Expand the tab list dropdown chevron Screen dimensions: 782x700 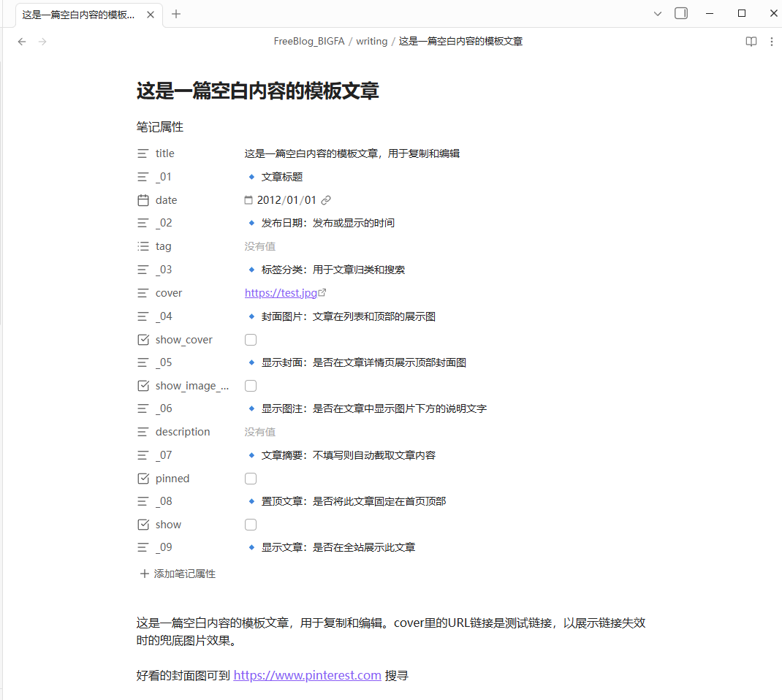coord(657,14)
